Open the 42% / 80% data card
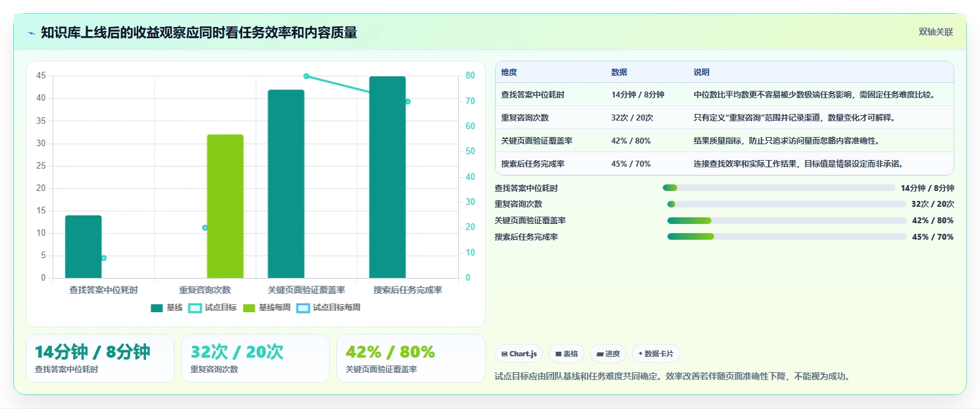 click(411, 358)
